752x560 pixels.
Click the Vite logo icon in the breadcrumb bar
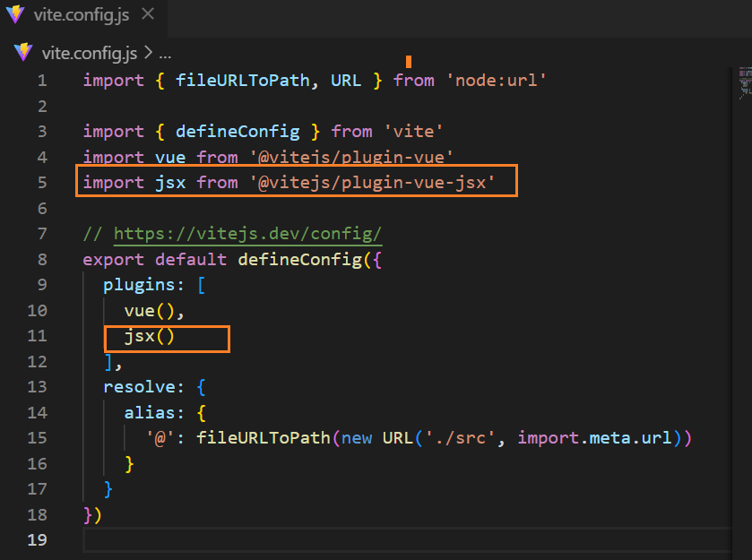[23, 52]
